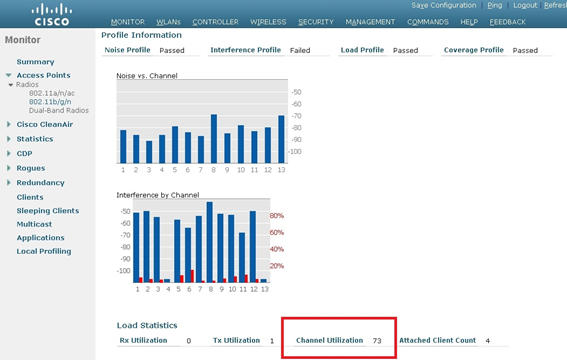Expand the Redundancy section
Image resolution: width=567 pixels, height=360 pixels.
tap(9, 183)
